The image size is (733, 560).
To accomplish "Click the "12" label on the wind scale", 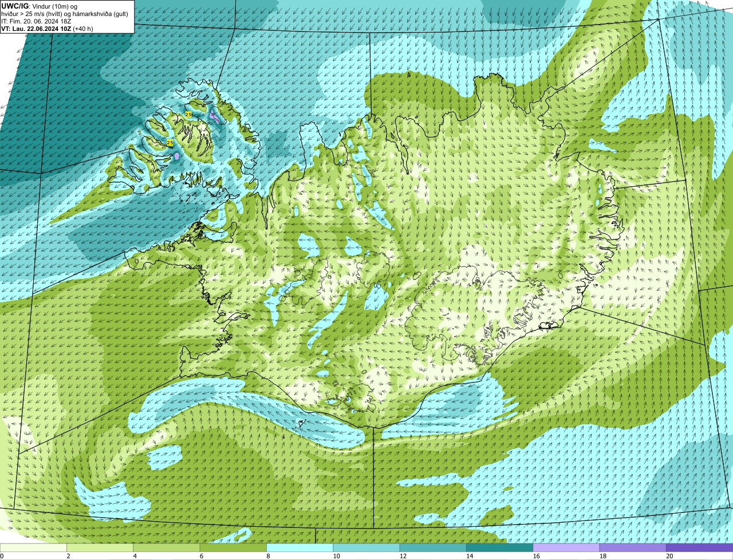I will (x=403, y=556).
